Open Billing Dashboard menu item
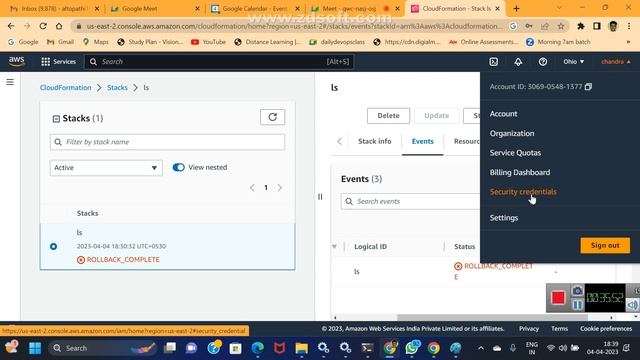The height and width of the screenshot is (360, 640). [520, 172]
